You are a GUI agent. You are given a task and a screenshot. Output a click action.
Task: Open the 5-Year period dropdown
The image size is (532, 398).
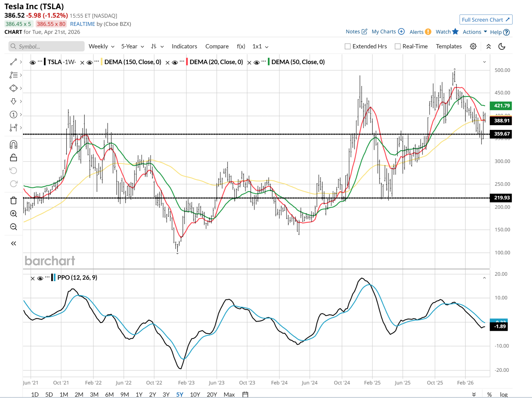coord(132,46)
